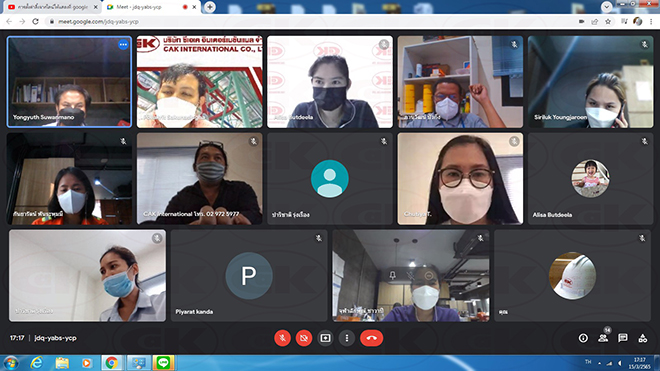Toggle the microphone mute button
660x371 pixels.
click(282, 338)
